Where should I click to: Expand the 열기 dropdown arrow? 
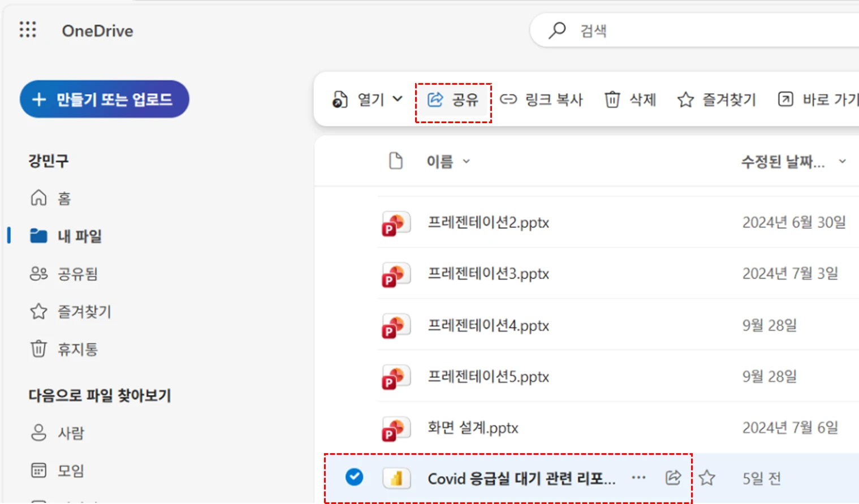click(x=398, y=99)
